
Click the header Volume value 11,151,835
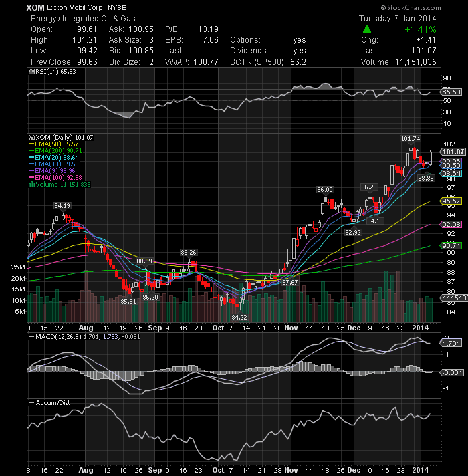point(415,62)
